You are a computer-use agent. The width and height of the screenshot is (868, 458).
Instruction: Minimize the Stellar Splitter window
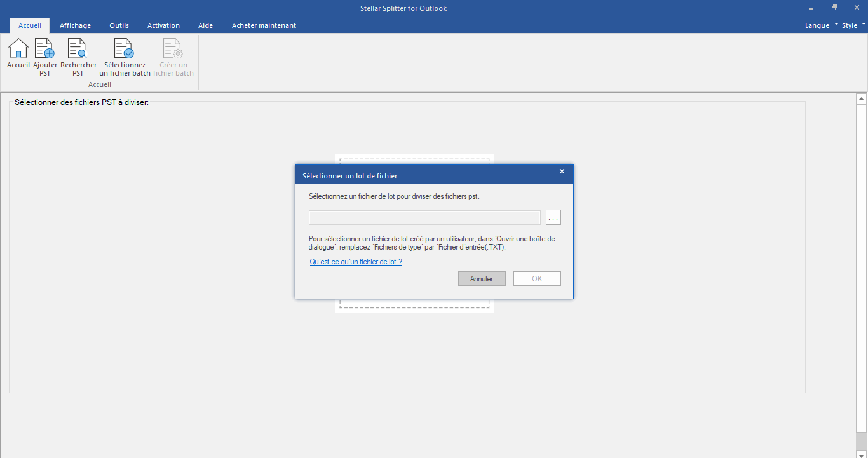[x=811, y=8]
